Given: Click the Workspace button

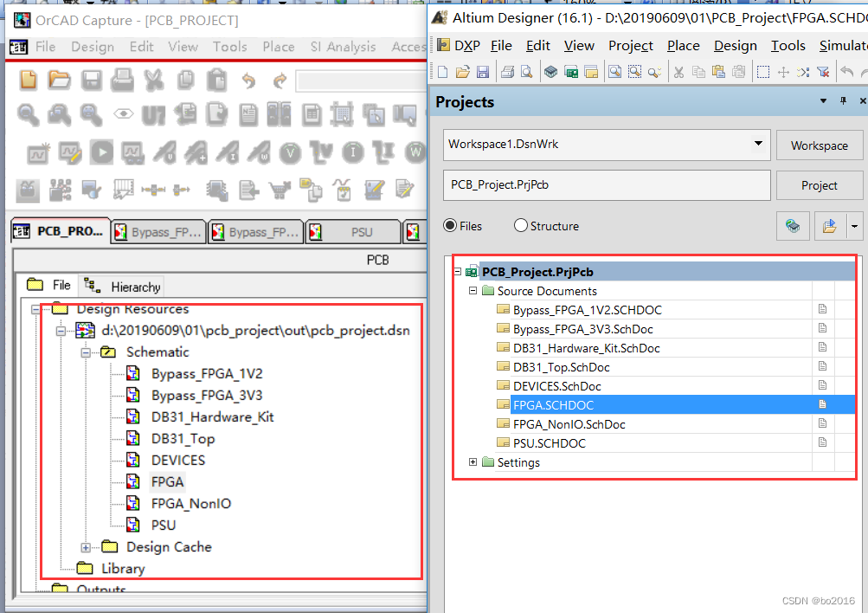Looking at the screenshot, I should pos(820,145).
